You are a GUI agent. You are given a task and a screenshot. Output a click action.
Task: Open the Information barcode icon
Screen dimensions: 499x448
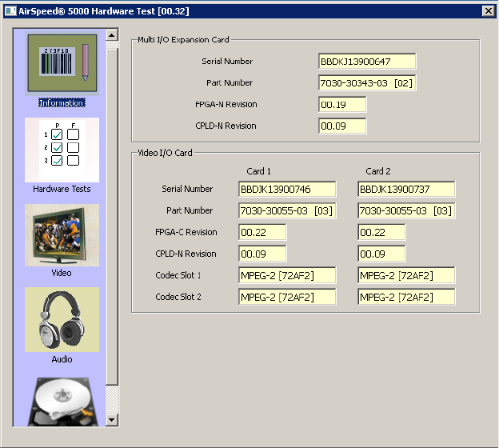click(62, 63)
